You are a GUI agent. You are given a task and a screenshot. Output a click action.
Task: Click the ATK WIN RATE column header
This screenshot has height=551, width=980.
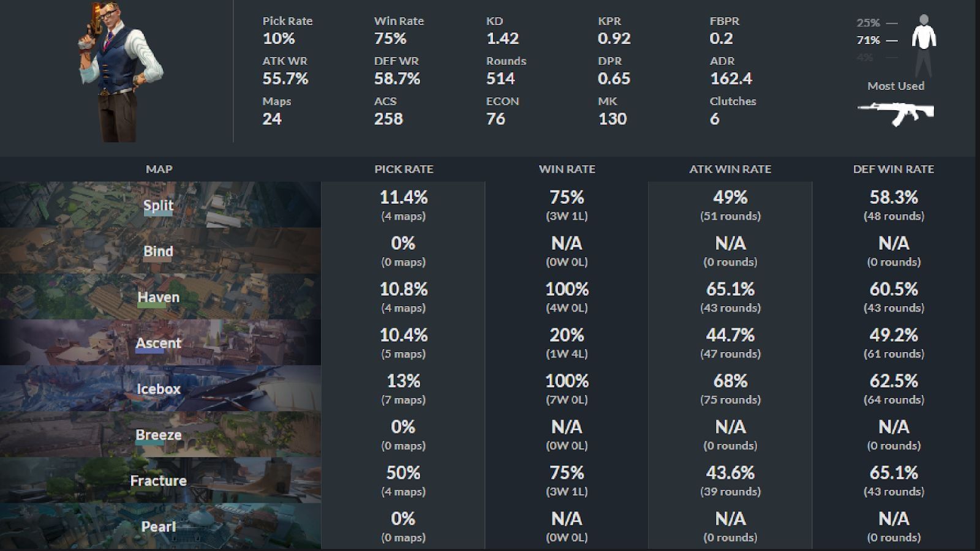(x=730, y=169)
